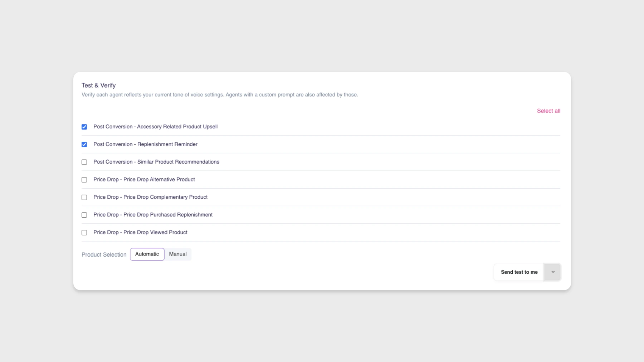The image size is (644, 362).
Task: Click 'Price Drop - Price Drop Alternative Product' label
Action: 144,179
